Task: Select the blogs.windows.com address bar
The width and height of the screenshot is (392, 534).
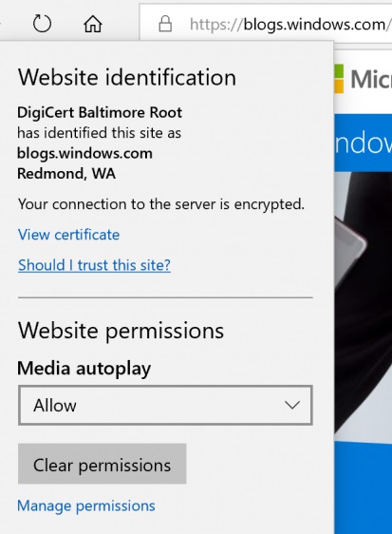Action: (x=266, y=24)
